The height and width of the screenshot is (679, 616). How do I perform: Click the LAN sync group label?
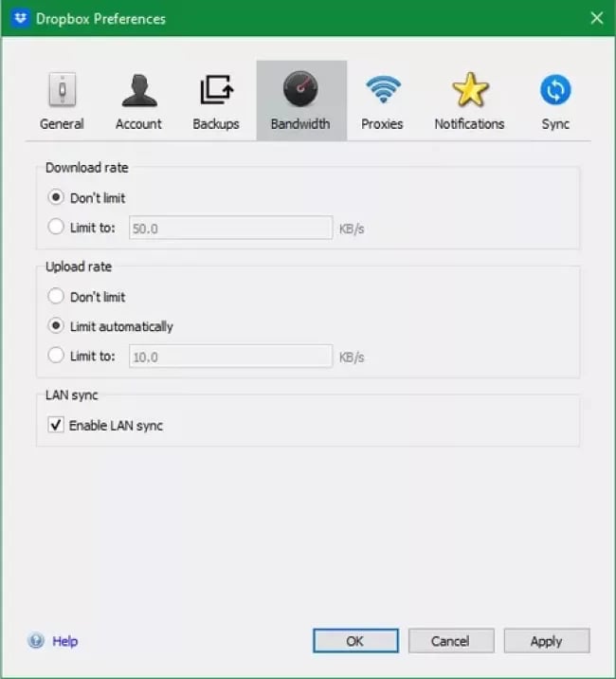point(72,395)
